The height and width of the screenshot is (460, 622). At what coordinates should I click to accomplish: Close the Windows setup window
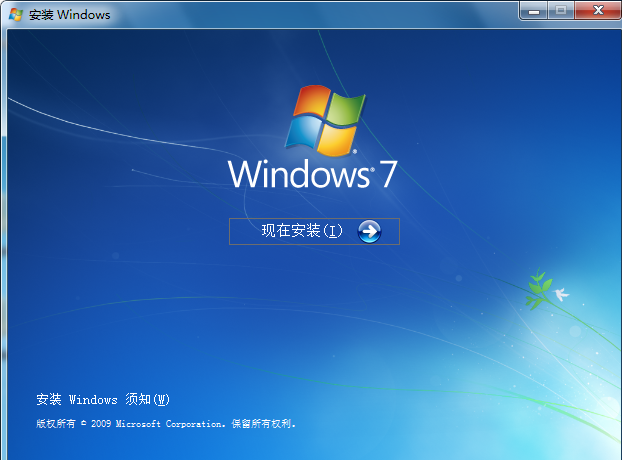click(x=598, y=11)
